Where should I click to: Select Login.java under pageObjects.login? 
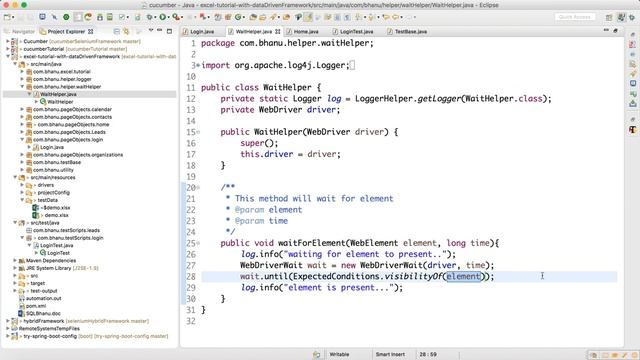point(52,147)
